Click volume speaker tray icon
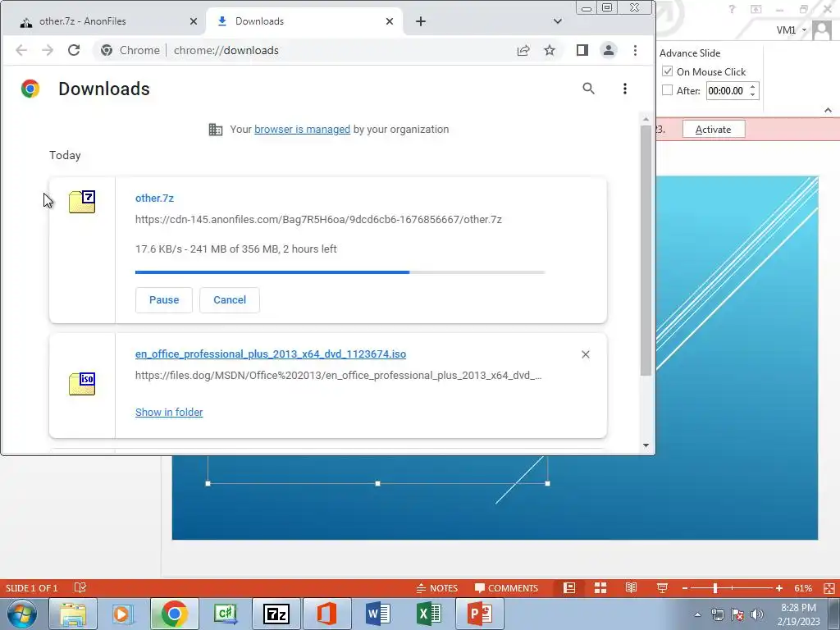This screenshot has width=840, height=630. (x=757, y=614)
